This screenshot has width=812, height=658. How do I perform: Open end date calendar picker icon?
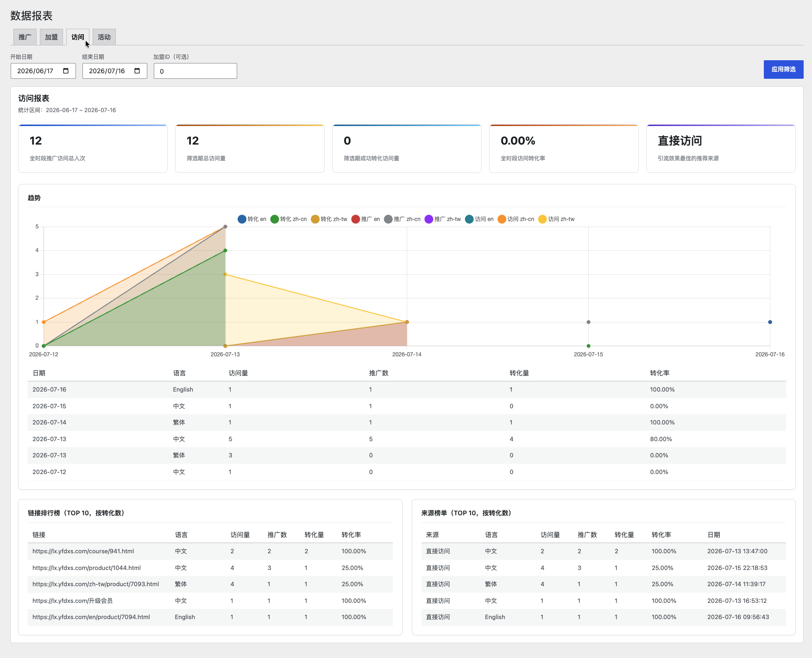pyautogui.click(x=137, y=71)
